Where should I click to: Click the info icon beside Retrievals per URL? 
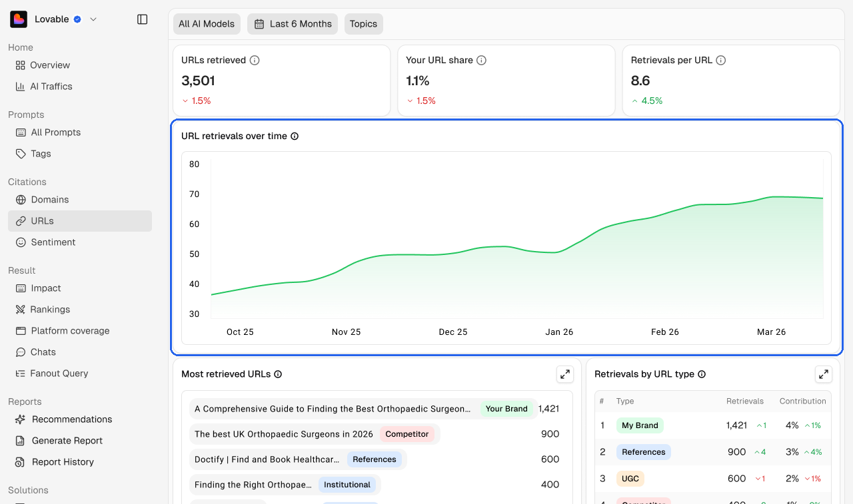[721, 60]
